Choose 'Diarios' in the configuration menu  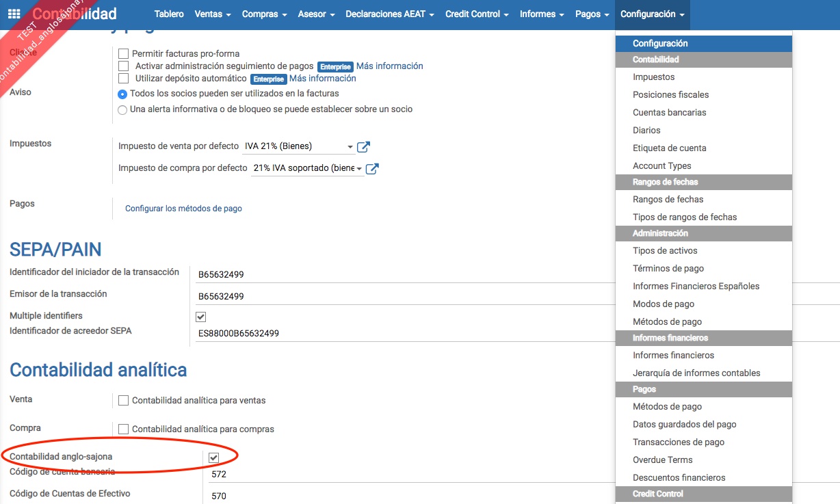coord(646,130)
